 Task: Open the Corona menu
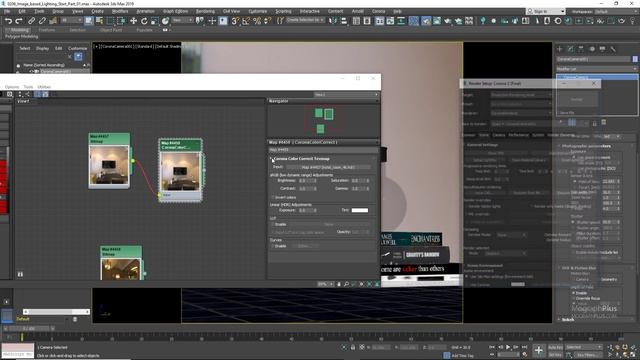[378, 11]
